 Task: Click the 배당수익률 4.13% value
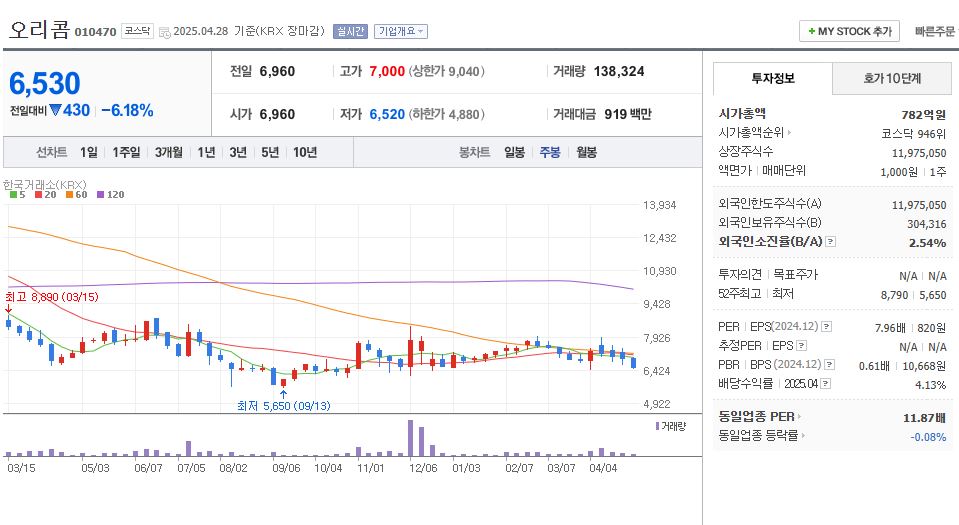tap(930, 385)
